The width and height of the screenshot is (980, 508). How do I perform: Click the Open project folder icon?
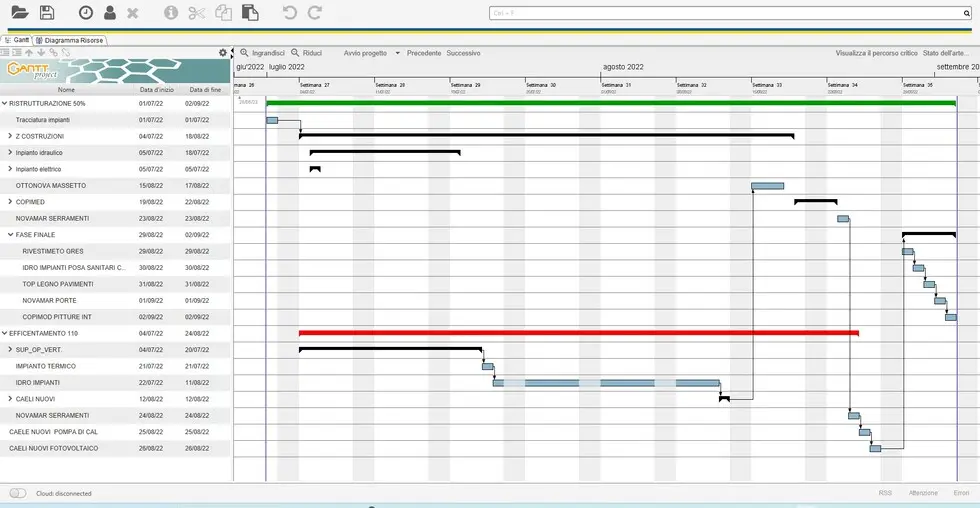(19, 13)
